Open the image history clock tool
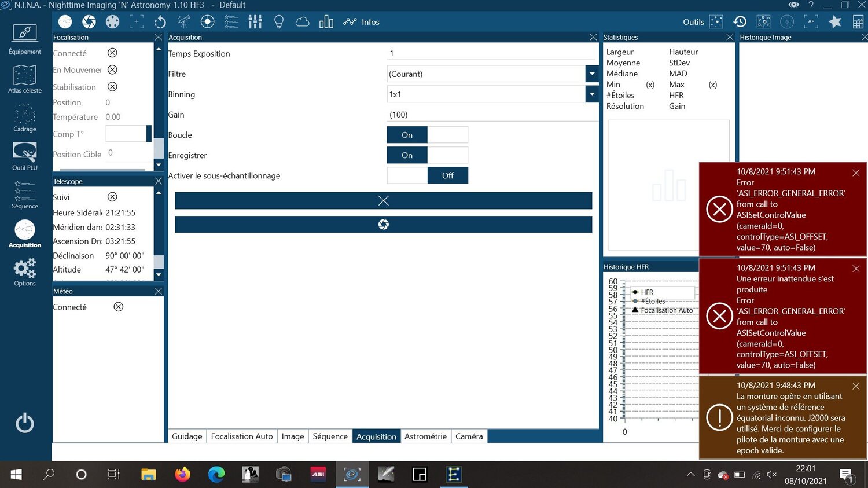 tap(740, 22)
